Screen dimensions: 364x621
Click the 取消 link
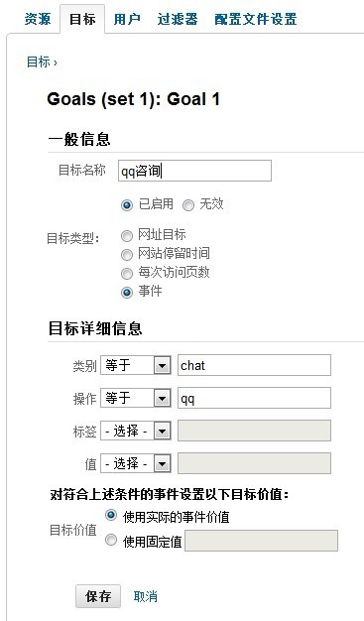coord(146,596)
